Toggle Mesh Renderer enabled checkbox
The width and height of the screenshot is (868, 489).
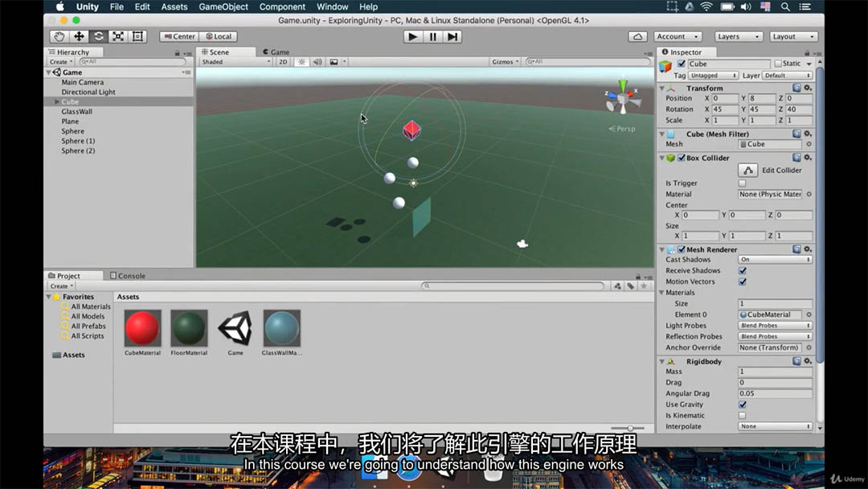682,250
